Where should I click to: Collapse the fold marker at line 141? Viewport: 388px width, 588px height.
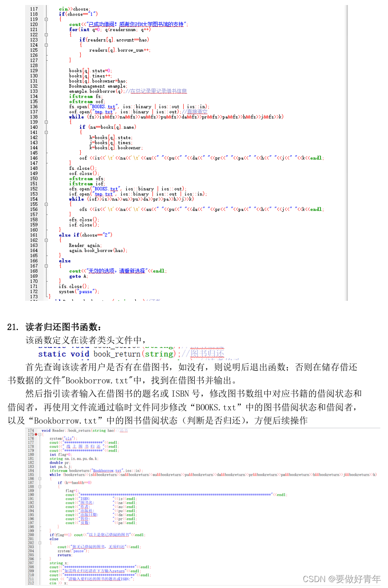pos(46,132)
